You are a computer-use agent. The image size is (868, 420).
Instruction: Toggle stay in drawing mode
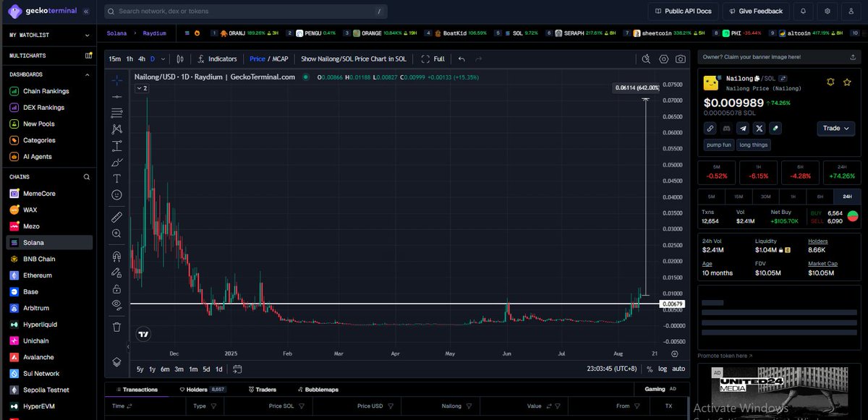click(116, 273)
